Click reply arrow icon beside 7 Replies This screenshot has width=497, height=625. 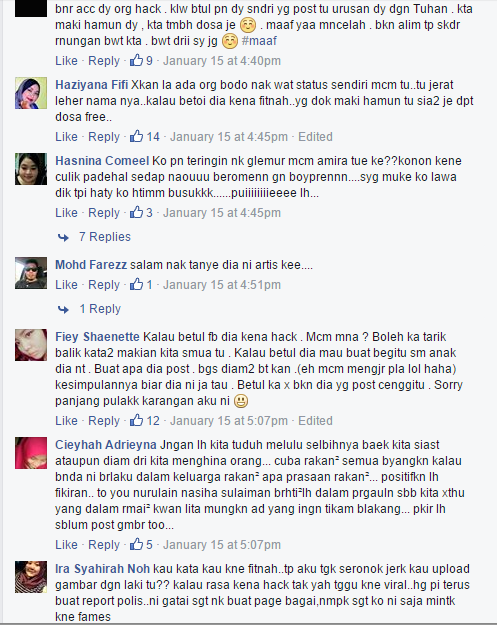pos(63,238)
